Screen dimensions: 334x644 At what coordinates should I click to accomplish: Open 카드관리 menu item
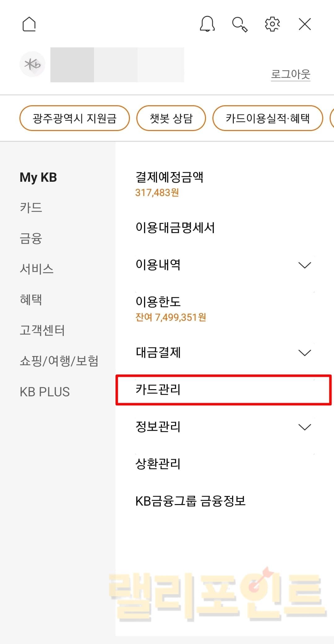point(158,389)
